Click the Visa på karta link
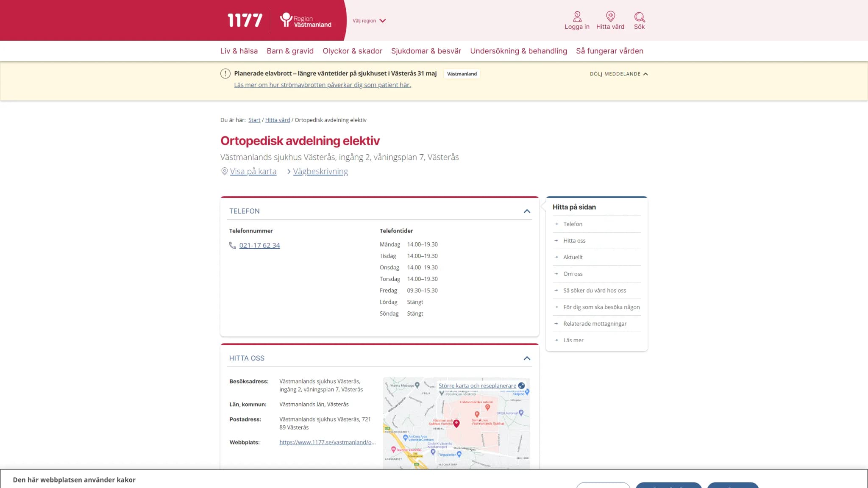Viewport: 868px width, 488px height. (253, 171)
